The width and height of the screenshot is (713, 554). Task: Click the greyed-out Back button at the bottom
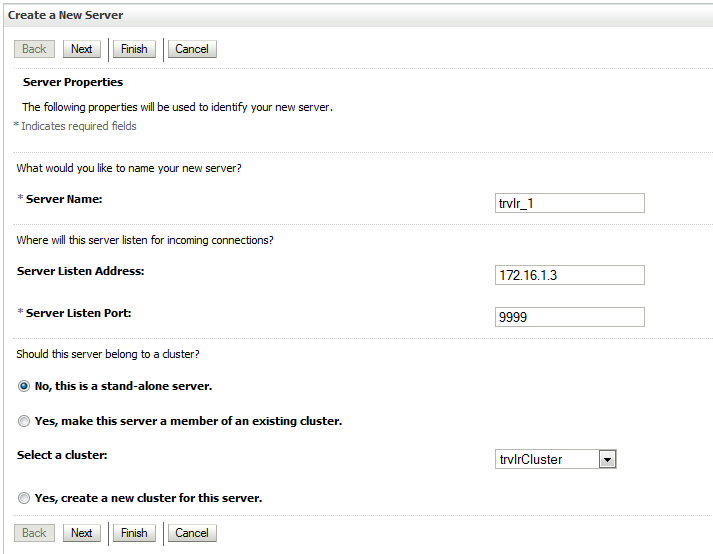(x=34, y=533)
